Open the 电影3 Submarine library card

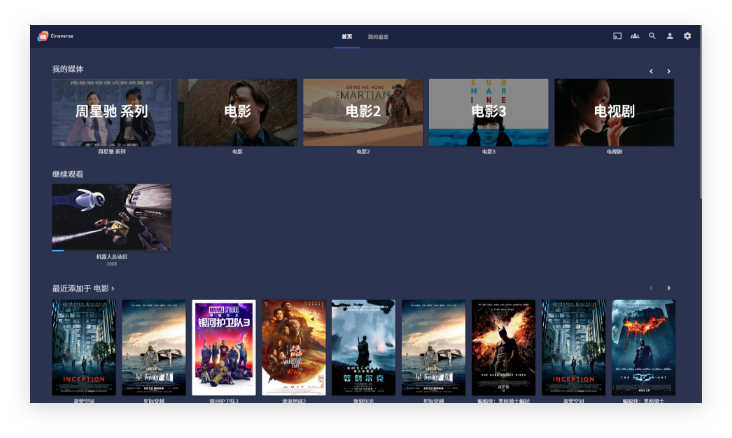[x=489, y=112]
